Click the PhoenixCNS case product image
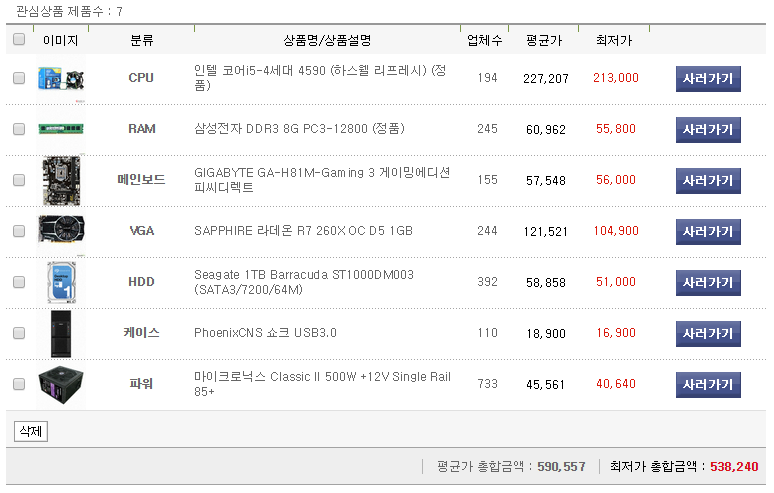Image resolution: width=774 pixels, height=493 pixels. tap(61, 333)
